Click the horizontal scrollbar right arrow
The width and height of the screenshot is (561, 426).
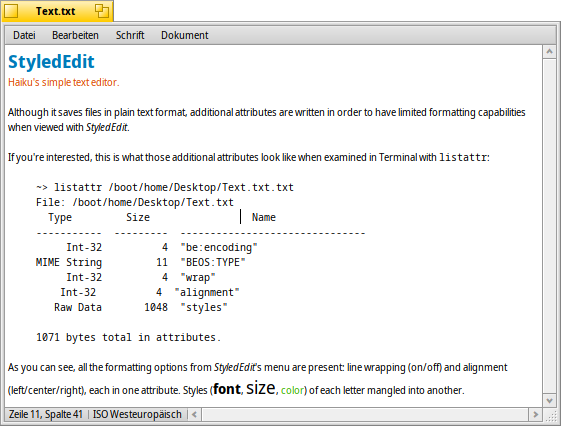click(536, 415)
